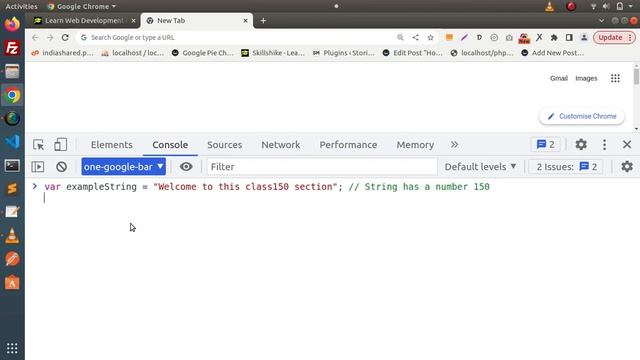
Task: Switch to Performance tab
Action: tap(348, 144)
